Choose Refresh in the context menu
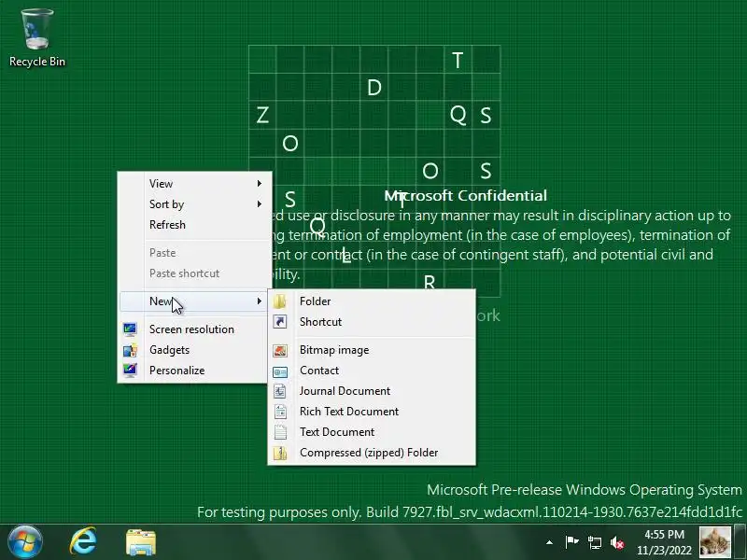Image resolution: width=747 pixels, height=560 pixels. point(194,224)
